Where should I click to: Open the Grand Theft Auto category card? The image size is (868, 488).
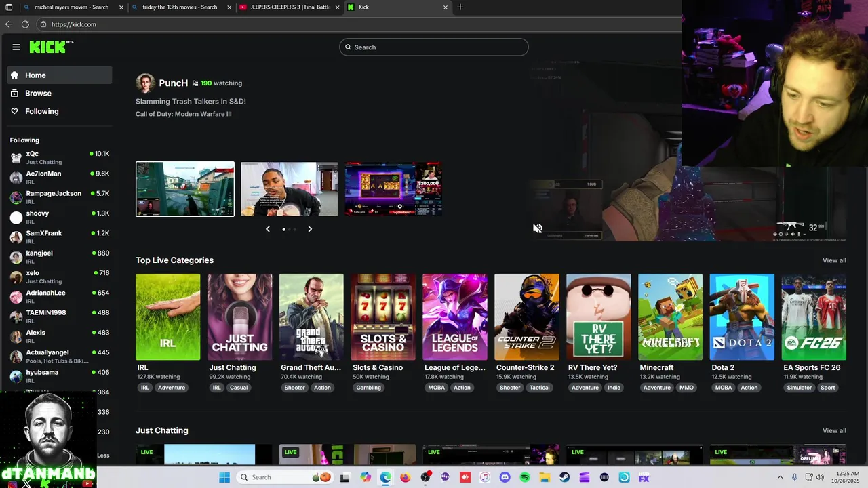pos(311,317)
